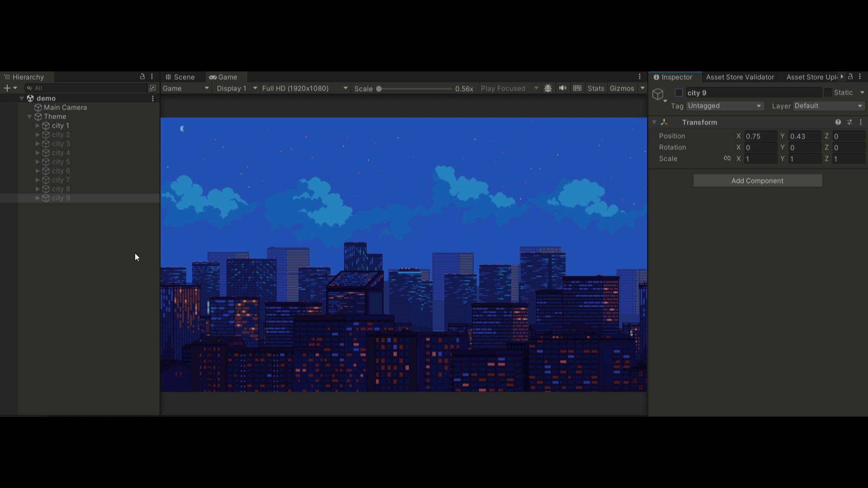868x488 pixels.
Task: Open the object icon picker cube
Action: (658, 94)
